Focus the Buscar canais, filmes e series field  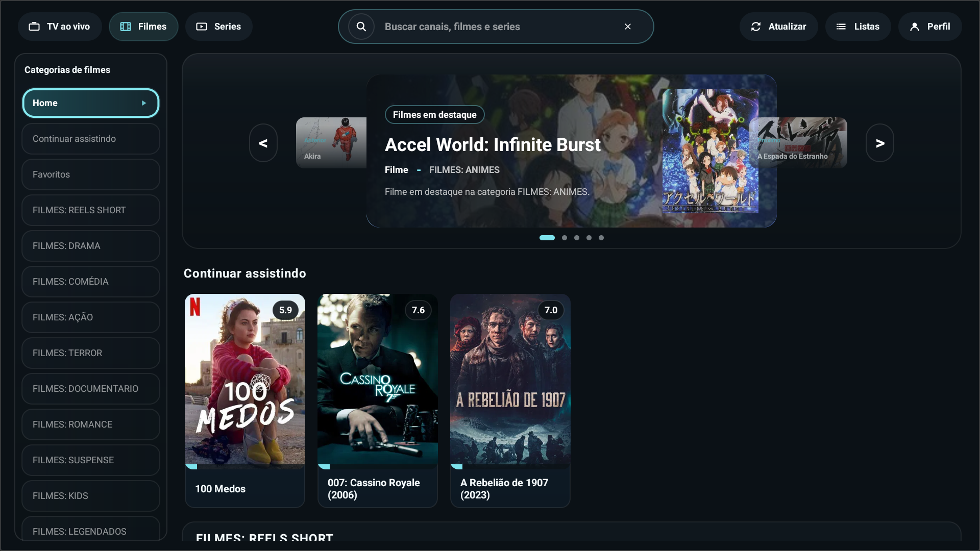[496, 27]
